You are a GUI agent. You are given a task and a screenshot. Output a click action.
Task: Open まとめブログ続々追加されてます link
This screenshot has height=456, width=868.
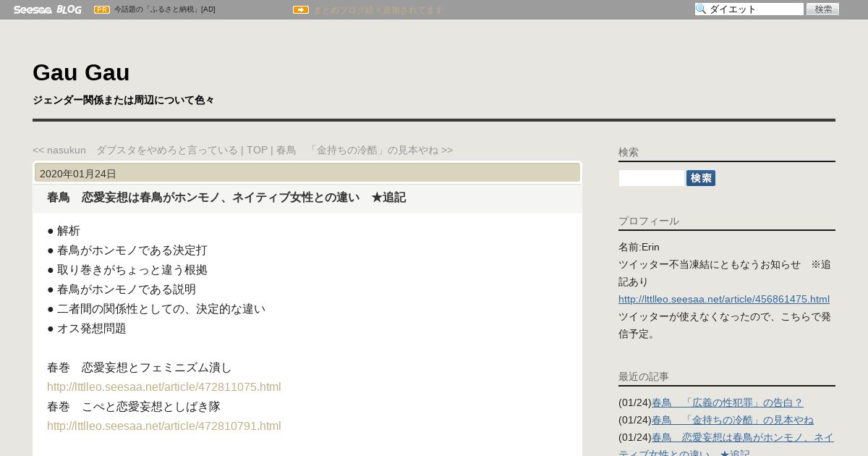pyautogui.click(x=378, y=10)
